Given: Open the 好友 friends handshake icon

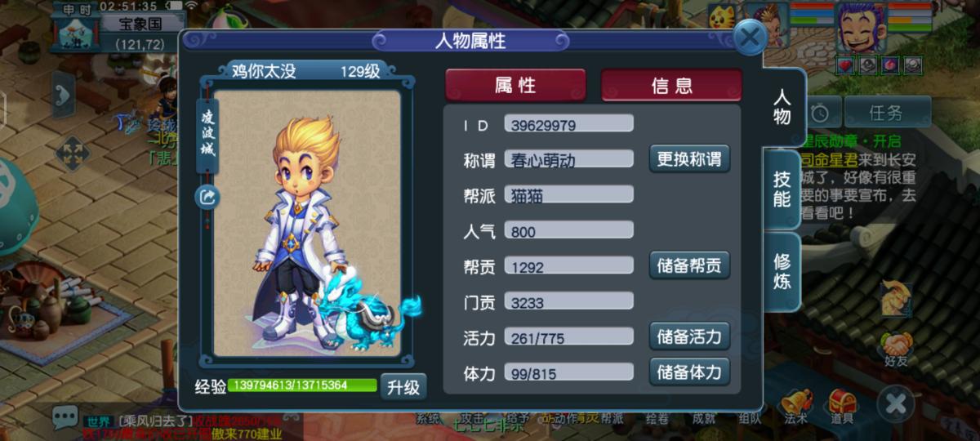Looking at the screenshot, I should (x=898, y=349).
